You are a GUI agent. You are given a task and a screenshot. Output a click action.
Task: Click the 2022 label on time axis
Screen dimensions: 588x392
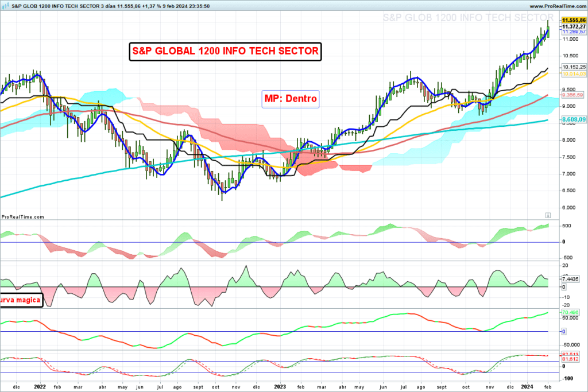coord(40,387)
